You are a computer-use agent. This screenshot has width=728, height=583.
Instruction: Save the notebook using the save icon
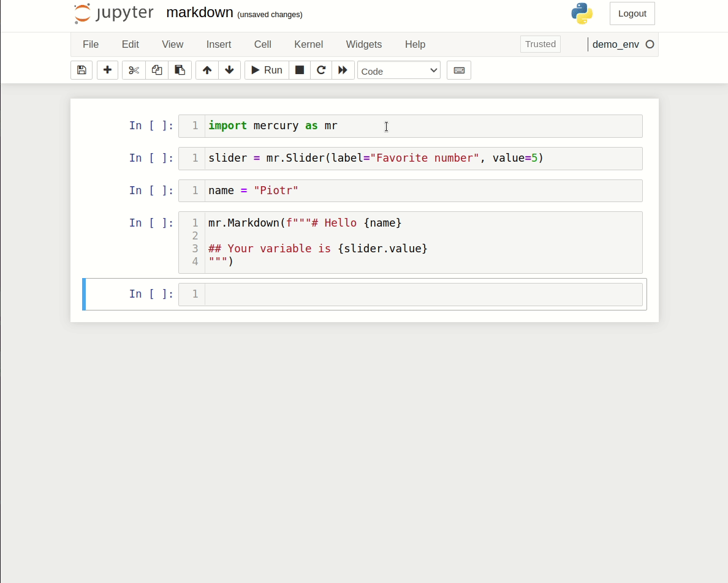(x=81, y=70)
